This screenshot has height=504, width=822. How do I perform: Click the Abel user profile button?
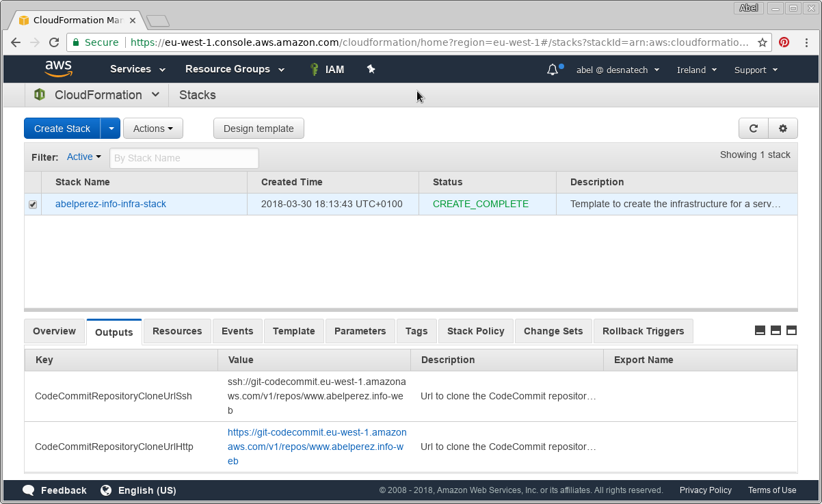[x=749, y=8]
